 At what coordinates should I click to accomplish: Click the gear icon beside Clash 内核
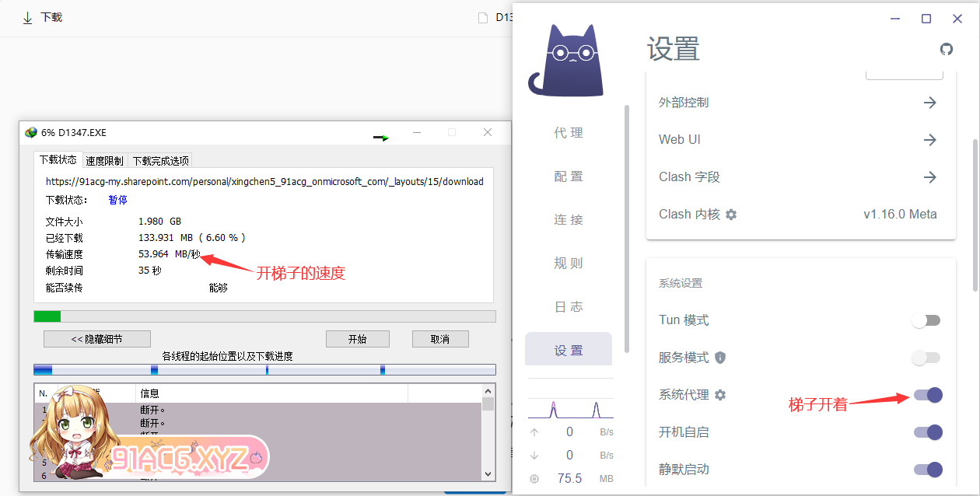click(x=731, y=215)
